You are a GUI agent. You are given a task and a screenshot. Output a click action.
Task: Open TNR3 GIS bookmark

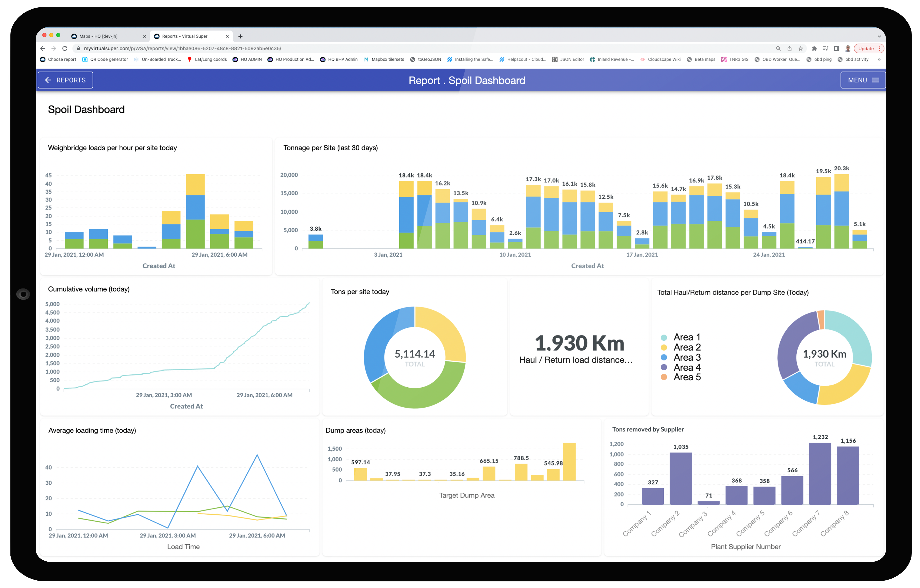[735, 60]
